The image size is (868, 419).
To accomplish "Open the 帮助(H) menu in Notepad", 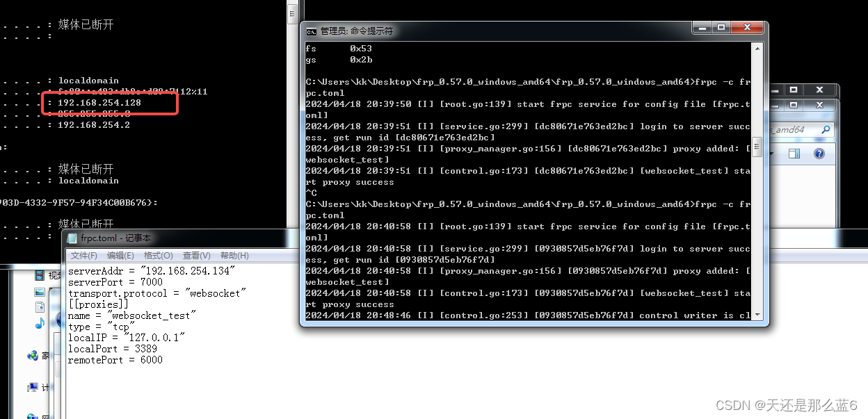I will [233, 255].
